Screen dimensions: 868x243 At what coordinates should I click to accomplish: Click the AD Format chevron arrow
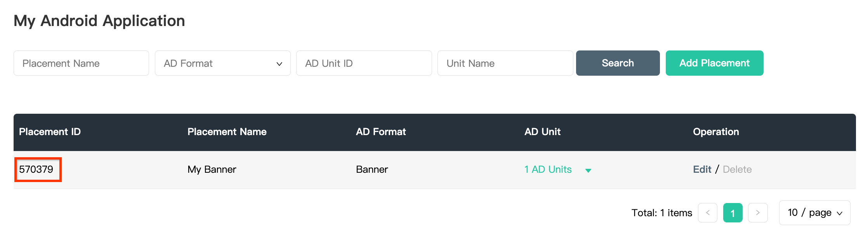pos(279,64)
